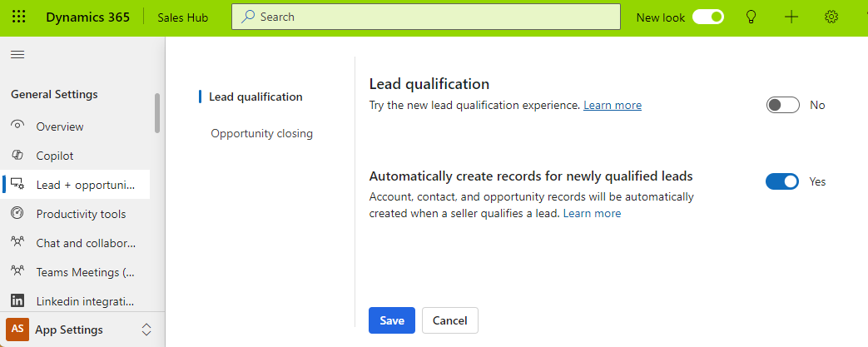Click the General Settings heading

(54, 95)
